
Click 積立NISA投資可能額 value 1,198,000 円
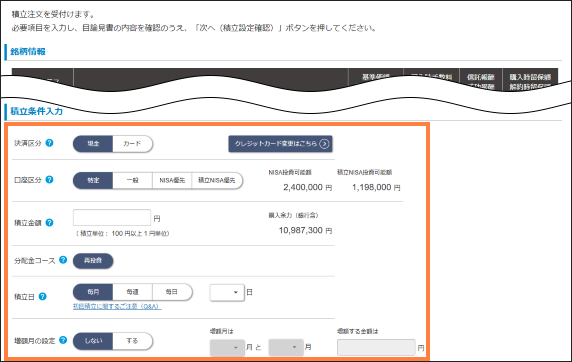376,187
